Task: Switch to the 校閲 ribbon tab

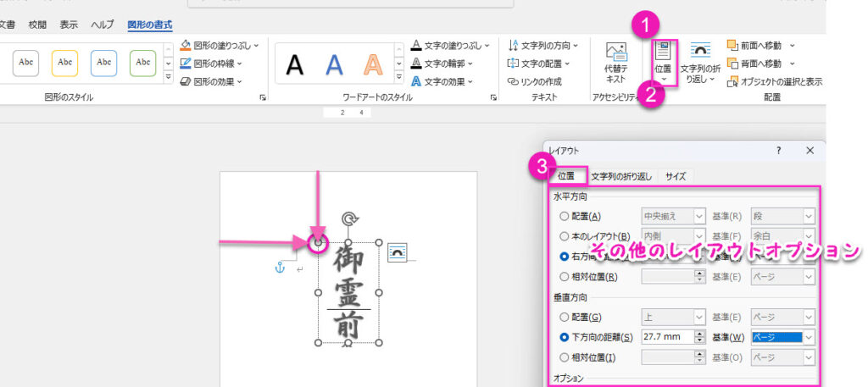Action: click(37, 25)
